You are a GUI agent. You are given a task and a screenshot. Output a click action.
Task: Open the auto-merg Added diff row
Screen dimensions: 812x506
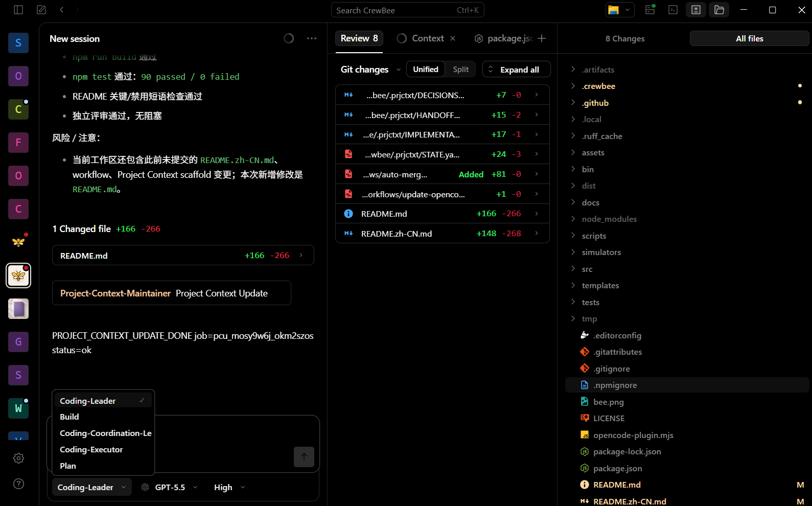coord(443,174)
